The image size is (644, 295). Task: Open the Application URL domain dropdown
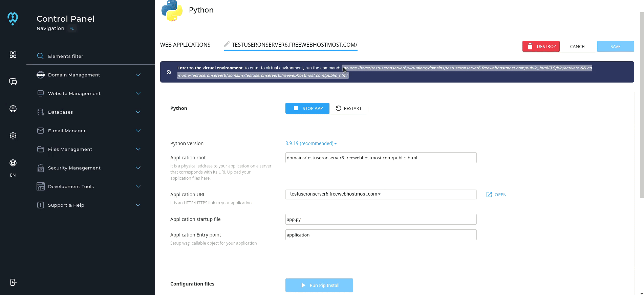click(x=335, y=194)
